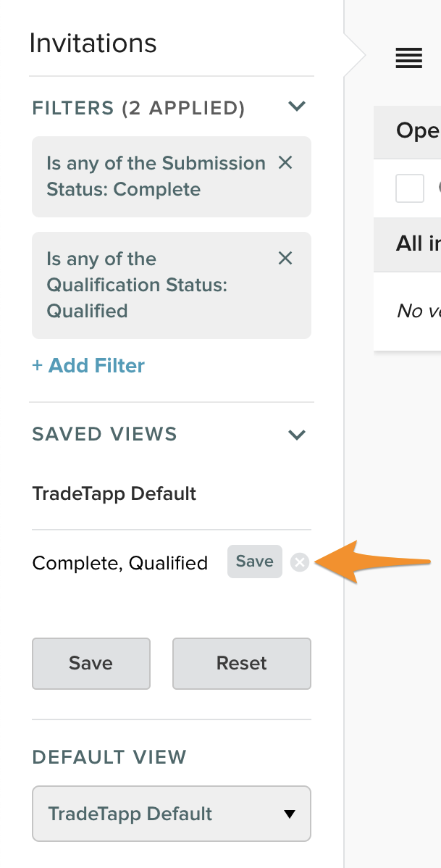The width and height of the screenshot is (441, 868).
Task: Click the Add Filter link
Action: point(88,365)
